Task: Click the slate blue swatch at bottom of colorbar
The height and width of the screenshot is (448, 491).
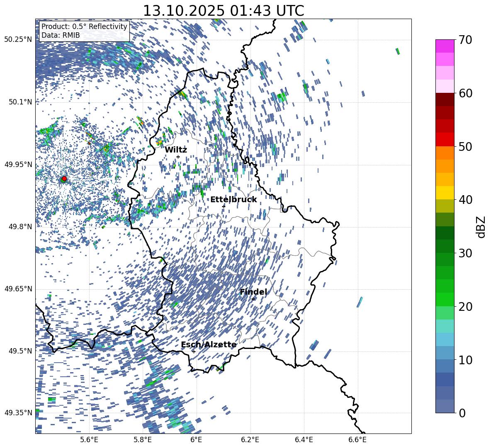Action: point(445,406)
